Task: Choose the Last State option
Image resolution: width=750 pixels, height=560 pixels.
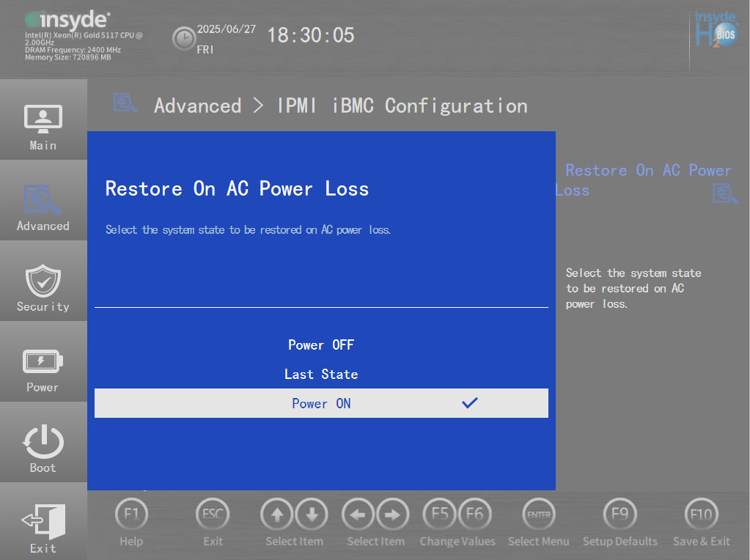Action: (x=321, y=374)
